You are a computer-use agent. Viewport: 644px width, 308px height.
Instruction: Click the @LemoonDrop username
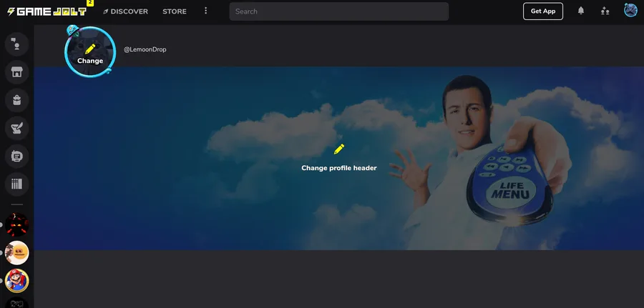point(145,49)
